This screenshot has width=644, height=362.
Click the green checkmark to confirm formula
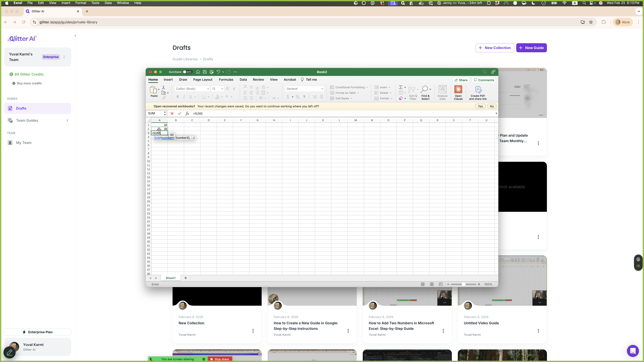coord(179,113)
